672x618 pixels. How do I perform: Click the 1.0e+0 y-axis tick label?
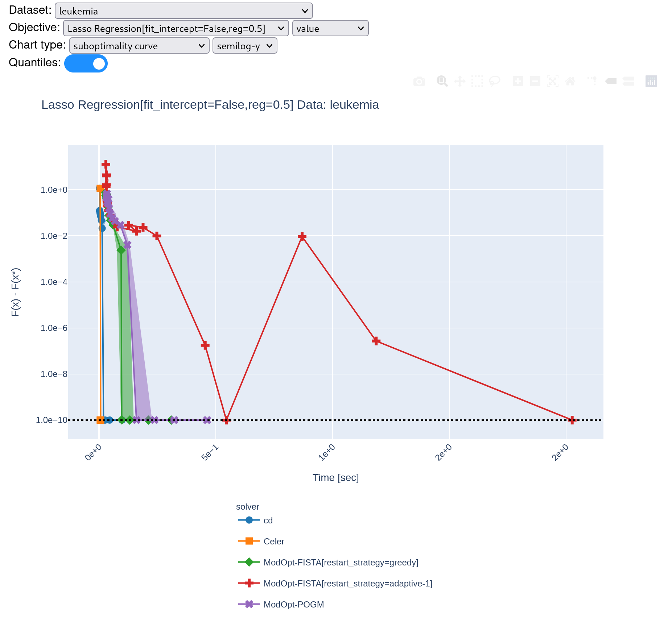(x=54, y=190)
